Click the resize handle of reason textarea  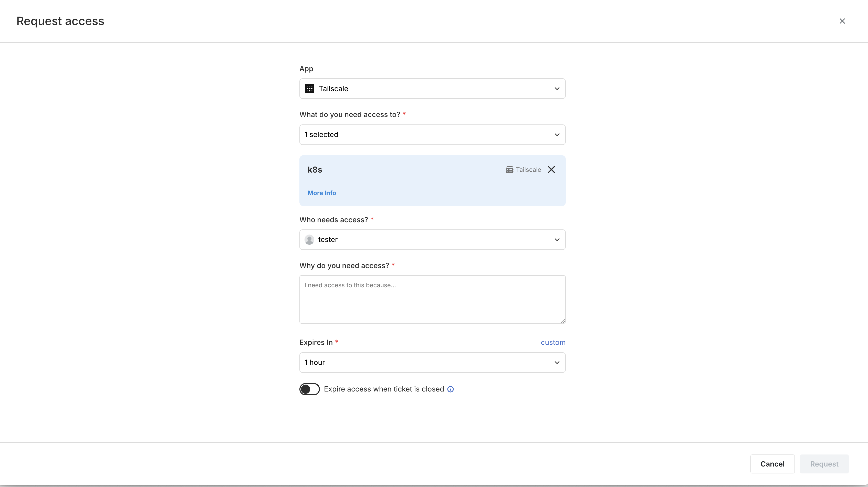[563, 321]
